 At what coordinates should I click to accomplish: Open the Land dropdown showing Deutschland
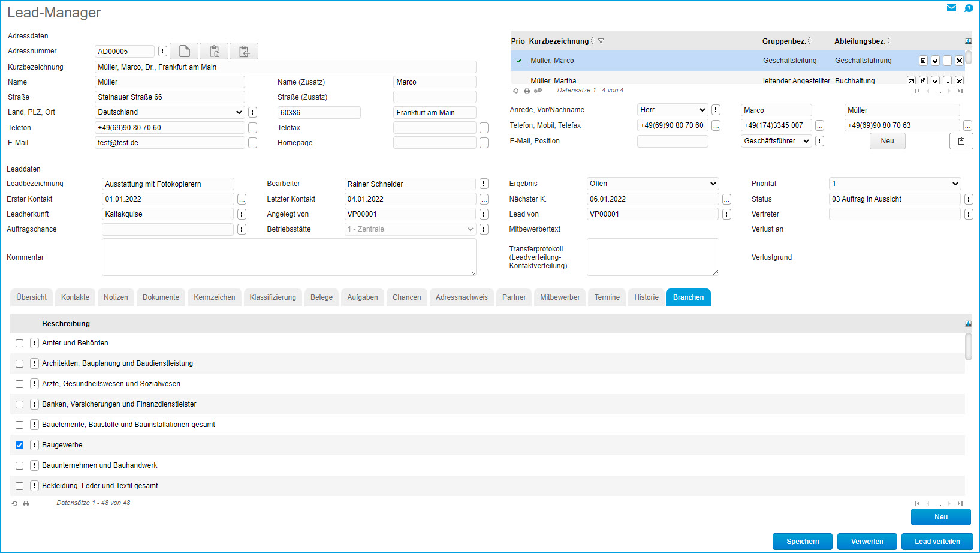pyautogui.click(x=170, y=112)
